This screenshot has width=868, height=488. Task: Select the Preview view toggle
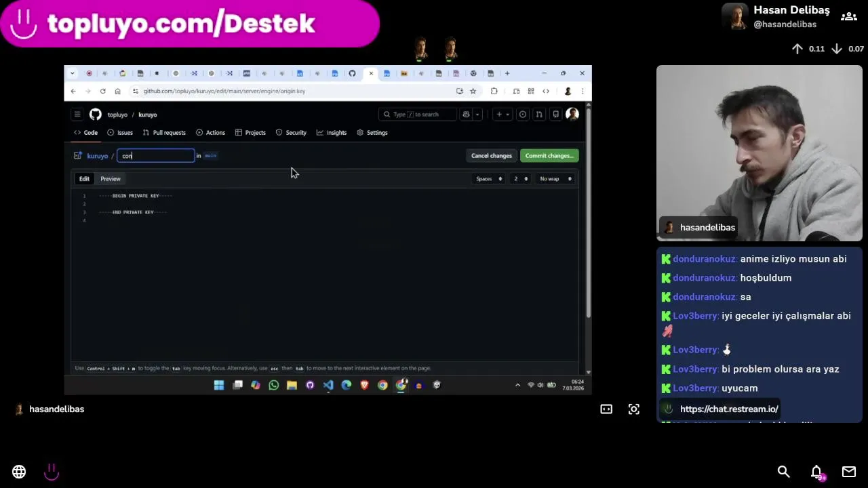pos(111,179)
